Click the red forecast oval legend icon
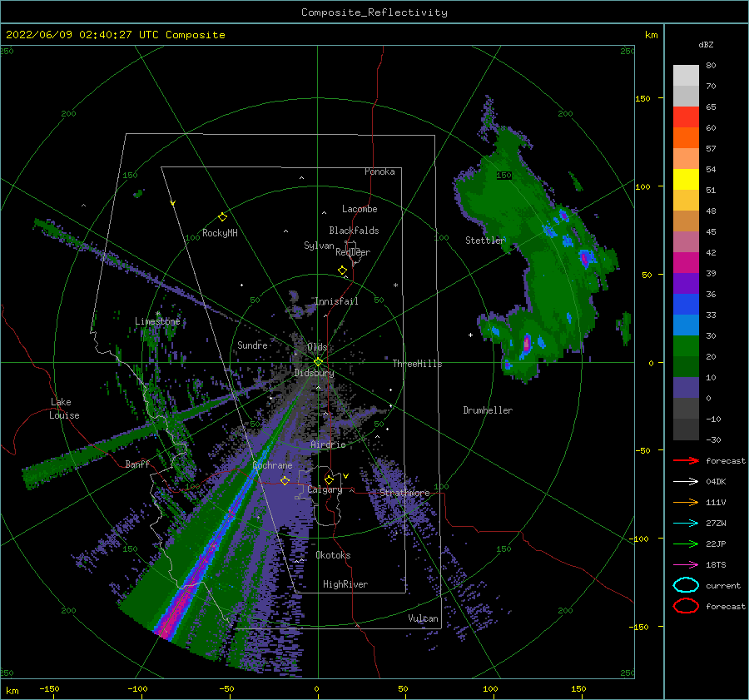 (x=686, y=606)
